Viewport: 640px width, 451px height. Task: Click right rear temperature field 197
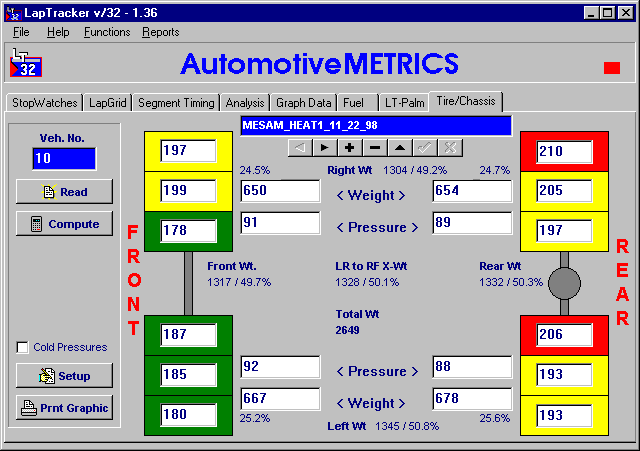point(564,231)
